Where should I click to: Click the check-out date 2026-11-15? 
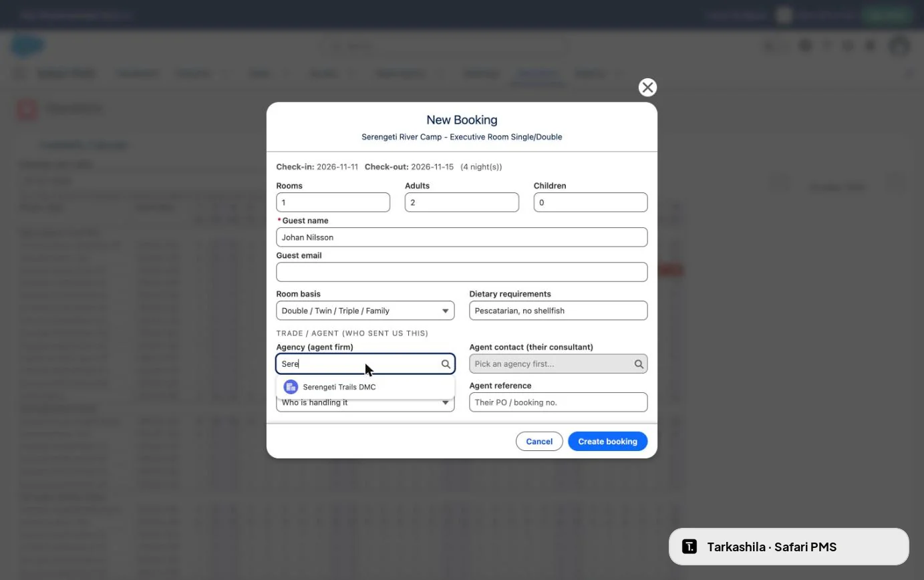[x=432, y=167]
